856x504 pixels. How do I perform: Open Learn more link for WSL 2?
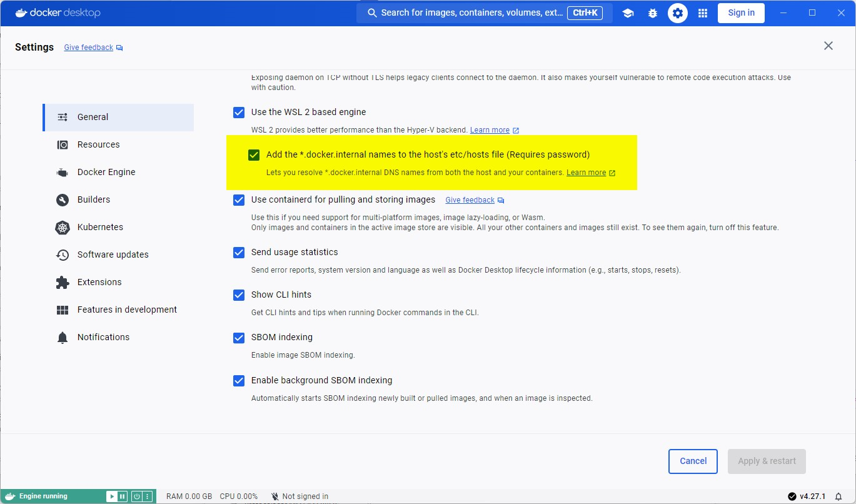click(490, 130)
